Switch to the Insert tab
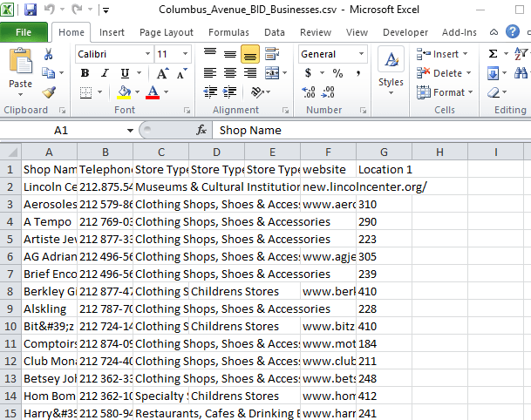Viewport: 531px width, 420px height. click(112, 32)
